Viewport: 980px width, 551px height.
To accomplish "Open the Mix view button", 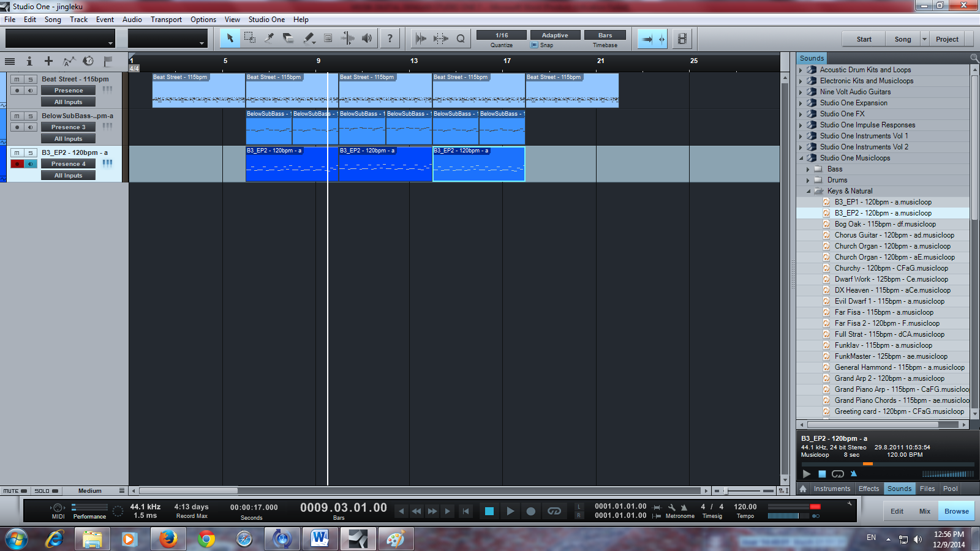I will (924, 511).
